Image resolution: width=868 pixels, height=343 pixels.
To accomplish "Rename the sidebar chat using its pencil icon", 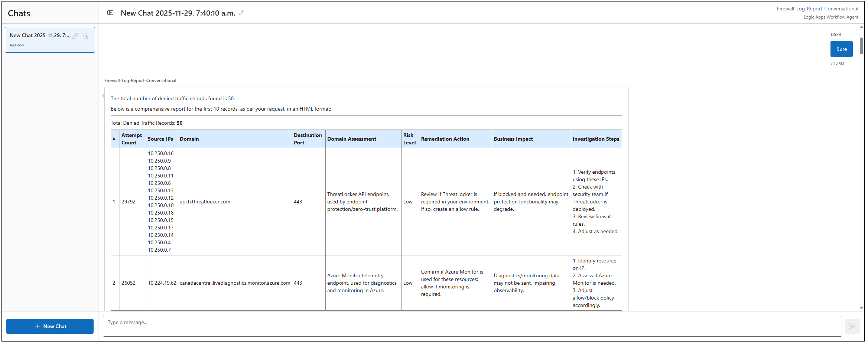I will tap(75, 36).
